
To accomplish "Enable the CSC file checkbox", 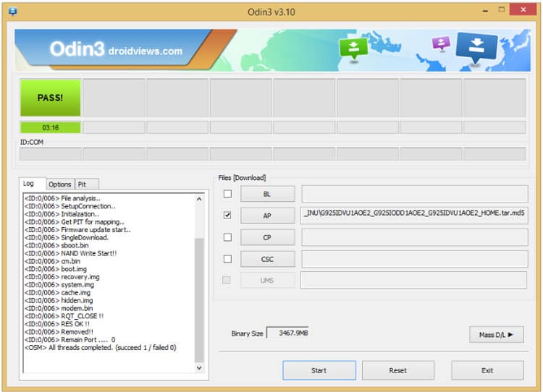I will pyautogui.click(x=227, y=259).
